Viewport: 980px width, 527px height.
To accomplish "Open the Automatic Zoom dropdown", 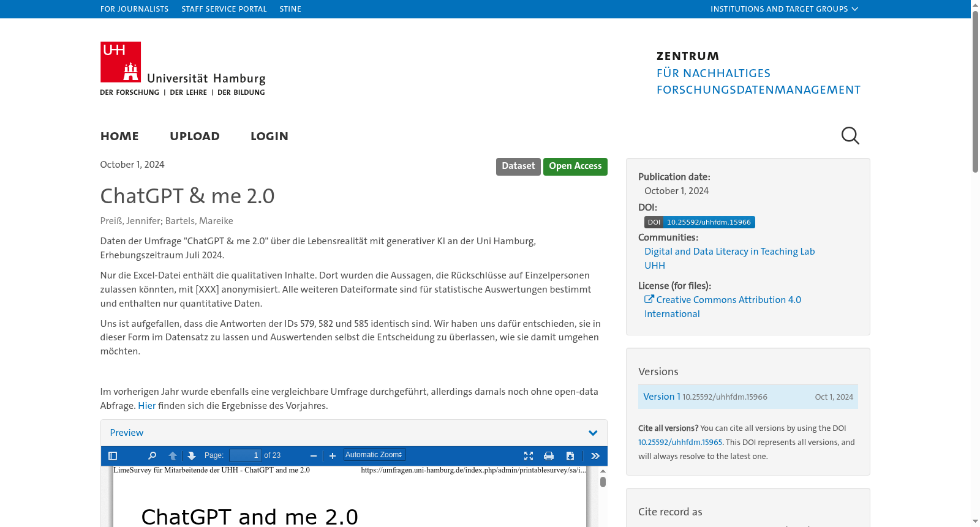I will [374, 455].
